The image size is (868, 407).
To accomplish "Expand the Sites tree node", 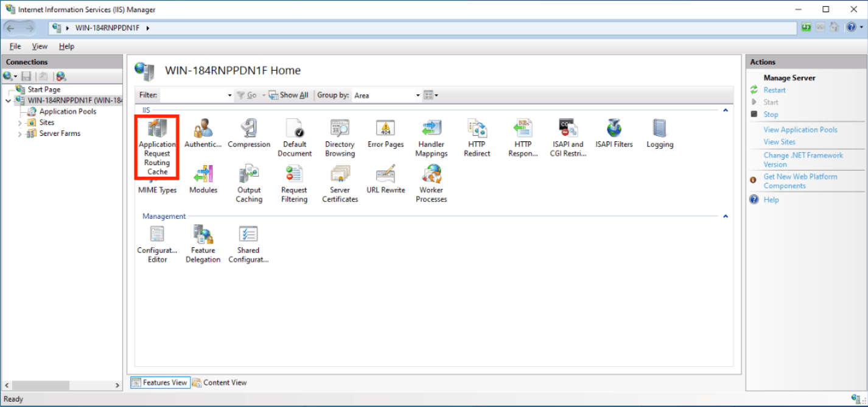I will click(20, 122).
